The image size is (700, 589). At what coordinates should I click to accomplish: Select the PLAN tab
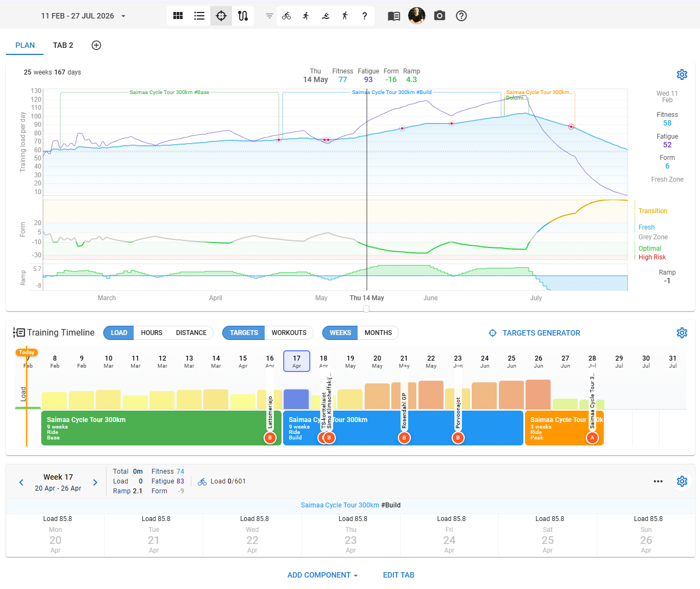pyautogui.click(x=25, y=45)
